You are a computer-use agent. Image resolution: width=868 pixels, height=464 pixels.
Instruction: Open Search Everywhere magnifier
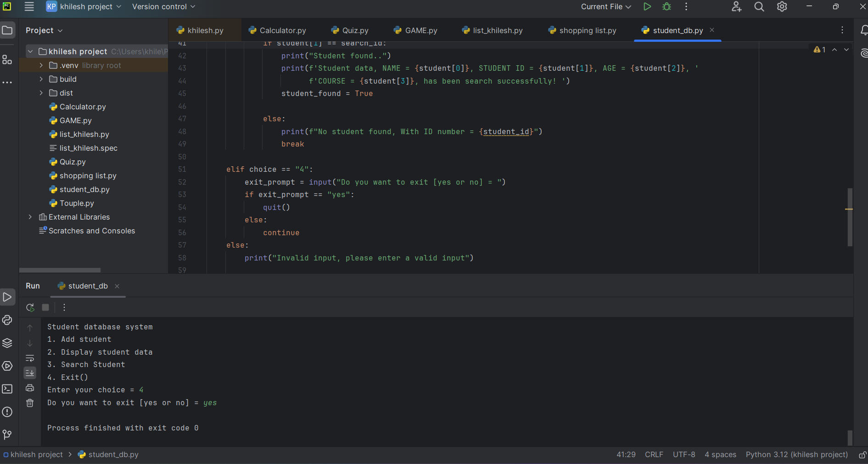(759, 6)
